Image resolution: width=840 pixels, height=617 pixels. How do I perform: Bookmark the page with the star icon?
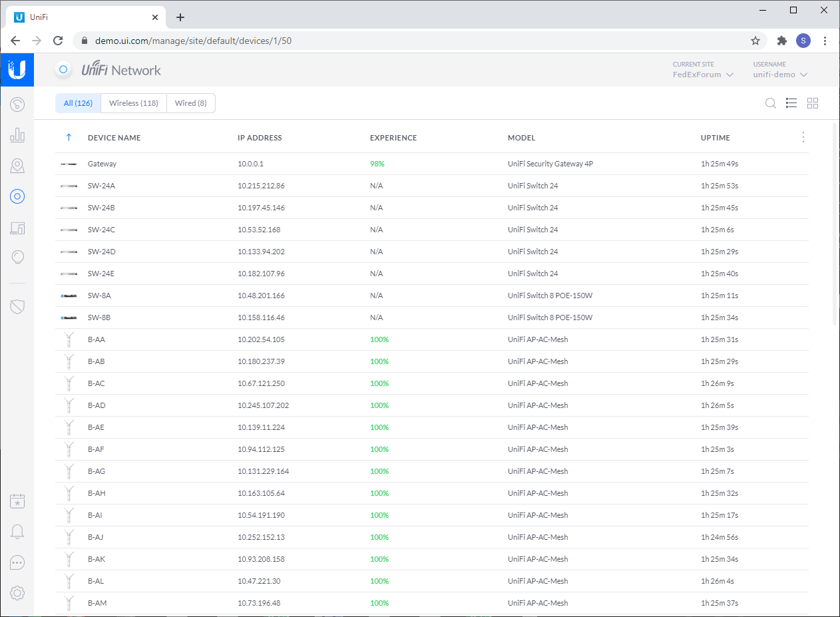click(755, 41)
